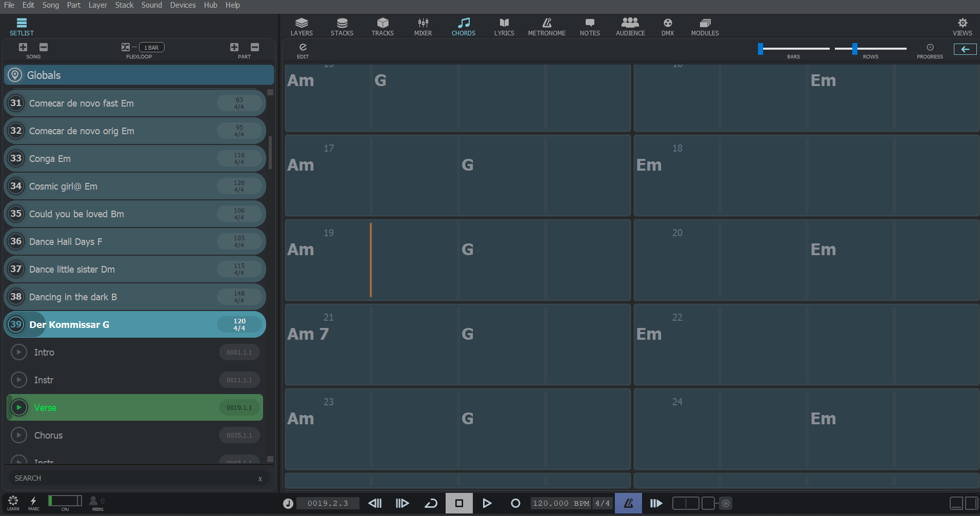Open the Devices menu
This screenshot has height=516, width=980.
pos(183,5)
